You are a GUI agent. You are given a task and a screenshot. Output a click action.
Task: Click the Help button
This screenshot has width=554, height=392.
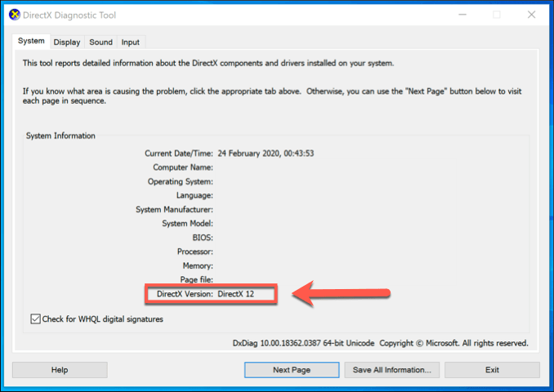[x=60, y=370]
